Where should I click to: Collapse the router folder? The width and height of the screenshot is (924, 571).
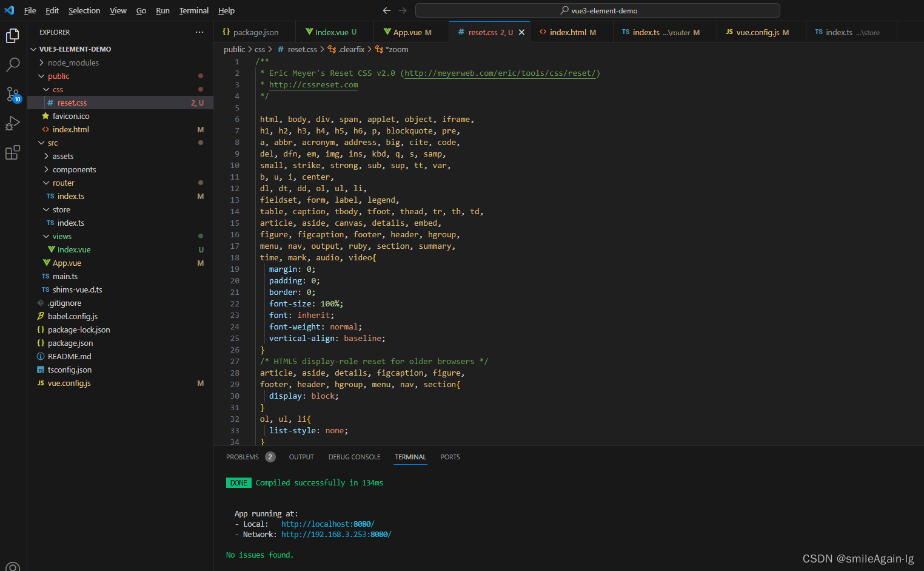click(63, 183)
